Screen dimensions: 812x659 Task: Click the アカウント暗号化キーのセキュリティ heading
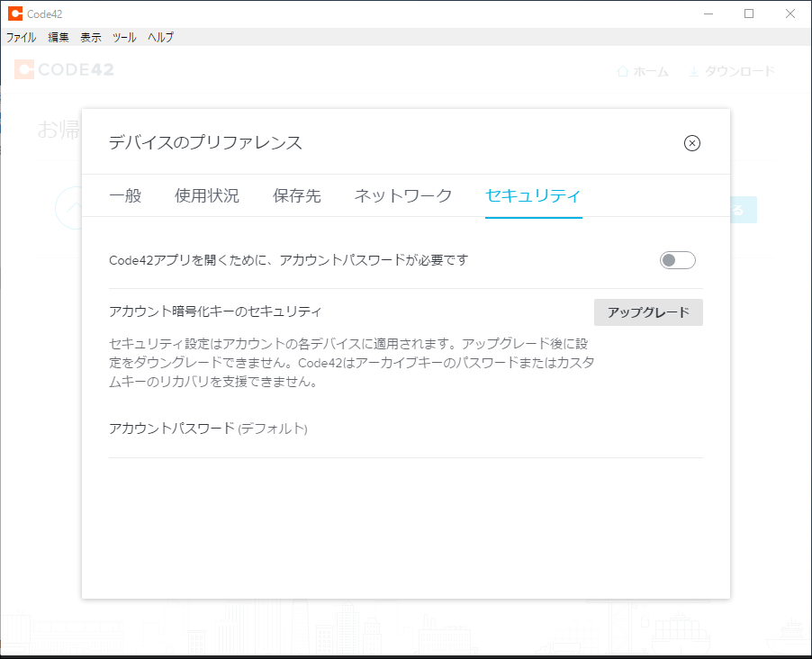tap(215, 311)
